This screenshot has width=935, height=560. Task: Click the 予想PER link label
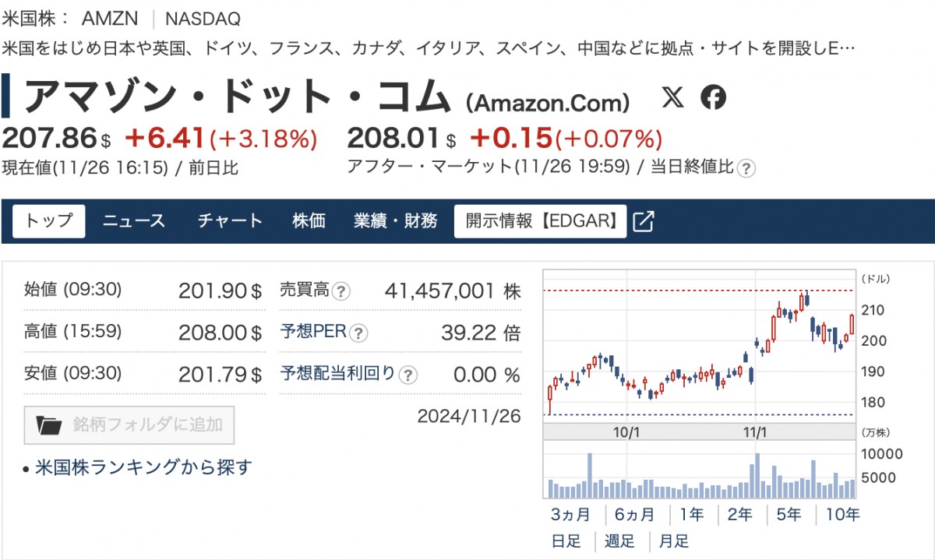pos(313,333)
